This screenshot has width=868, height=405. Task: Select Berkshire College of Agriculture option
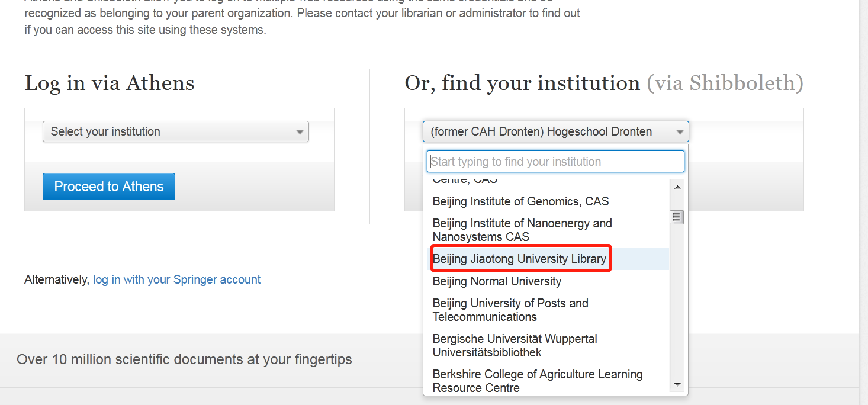[x=537, y=381]
